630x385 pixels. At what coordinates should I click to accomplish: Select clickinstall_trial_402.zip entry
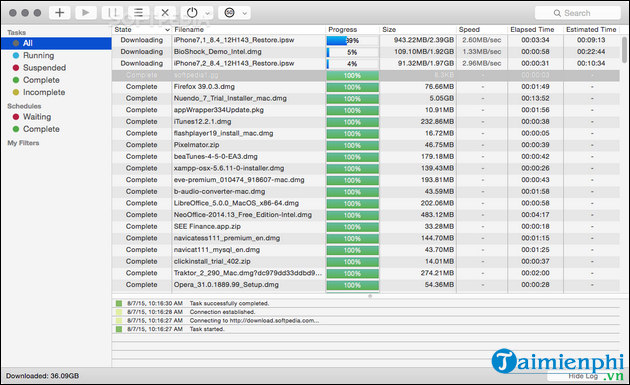coord(366,262)
